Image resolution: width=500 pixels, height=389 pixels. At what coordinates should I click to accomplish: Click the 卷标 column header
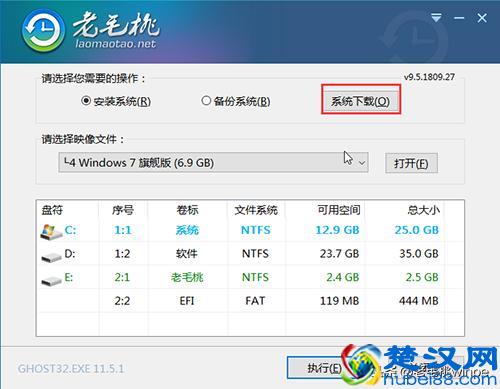pos(187,210)
